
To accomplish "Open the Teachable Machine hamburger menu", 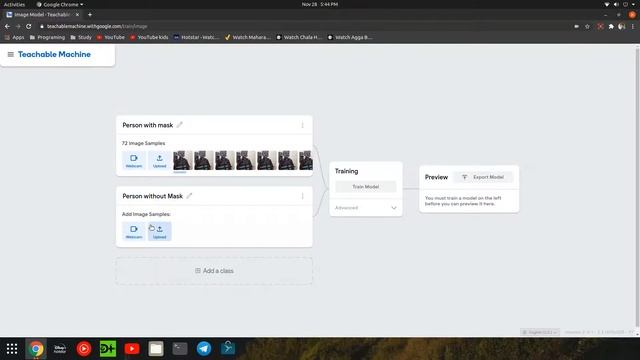I will point(11,54).
